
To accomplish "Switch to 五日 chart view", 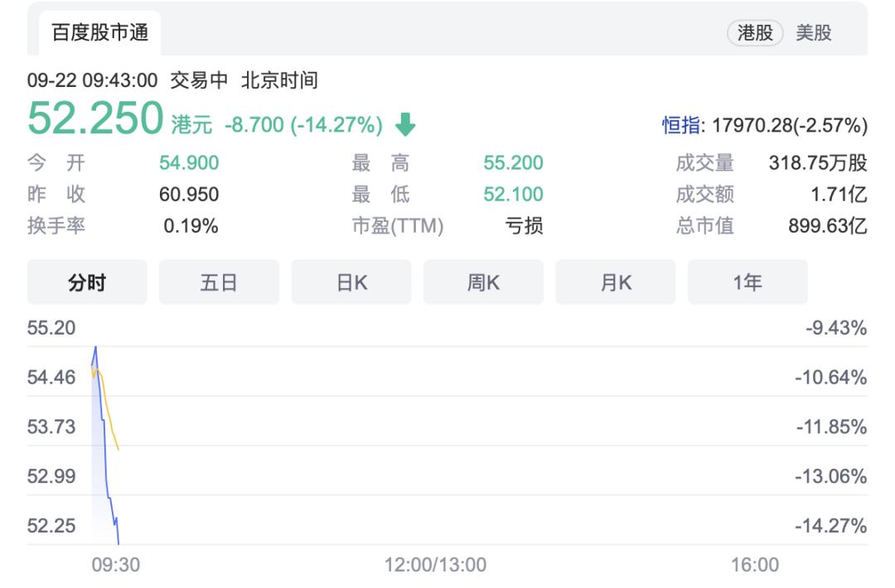I will (219, 282).
